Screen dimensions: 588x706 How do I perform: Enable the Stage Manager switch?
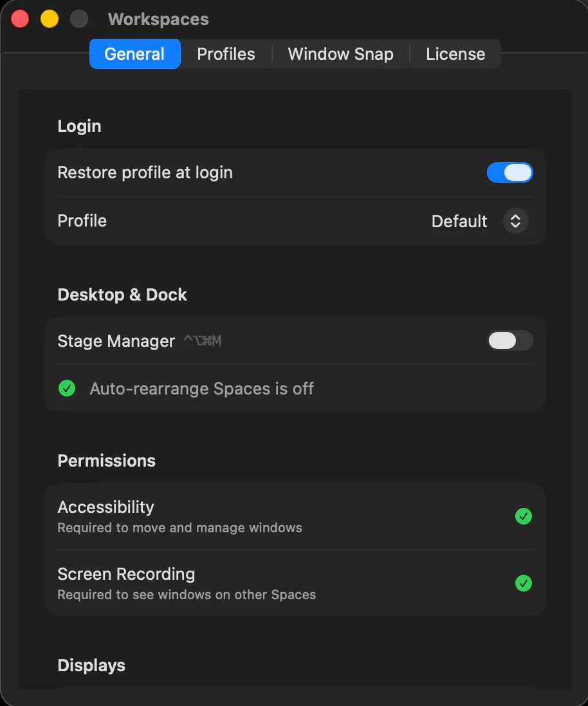click(511, 340)
